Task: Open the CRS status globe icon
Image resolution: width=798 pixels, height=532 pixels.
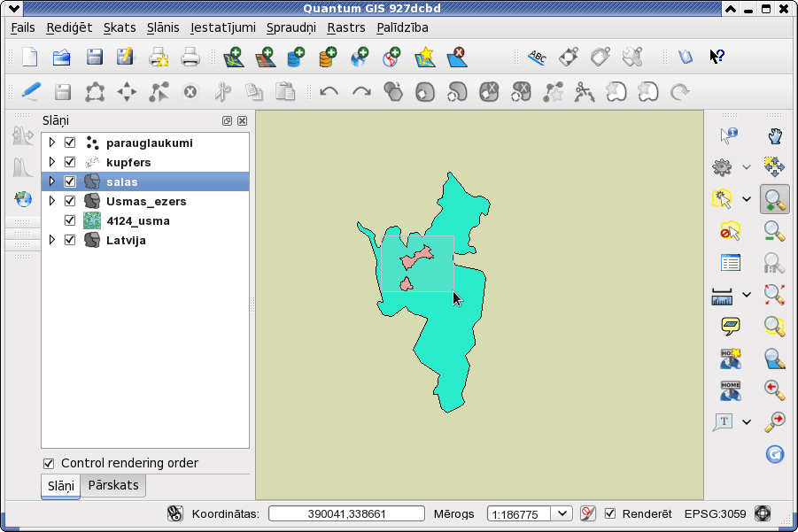Action: click(763, 513)
